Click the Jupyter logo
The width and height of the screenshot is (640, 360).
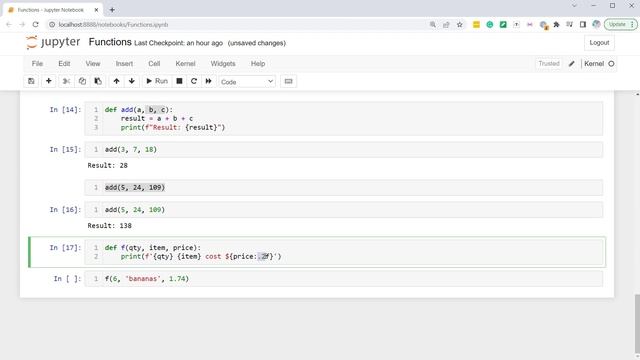point(53,42)
